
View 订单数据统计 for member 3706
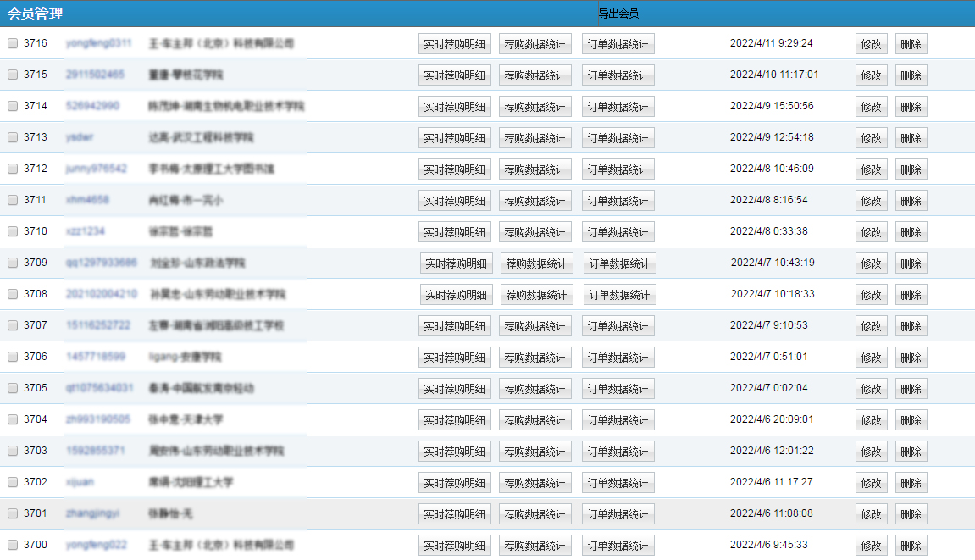618,358
